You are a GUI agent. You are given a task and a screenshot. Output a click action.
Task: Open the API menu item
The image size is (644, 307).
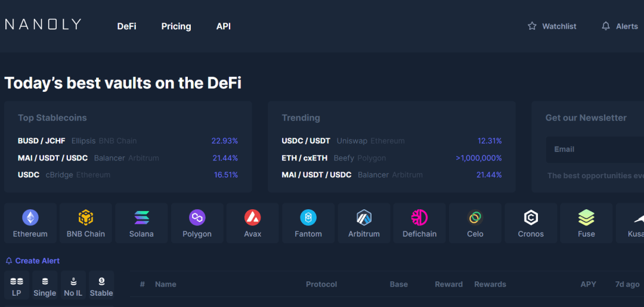[224, 26]
